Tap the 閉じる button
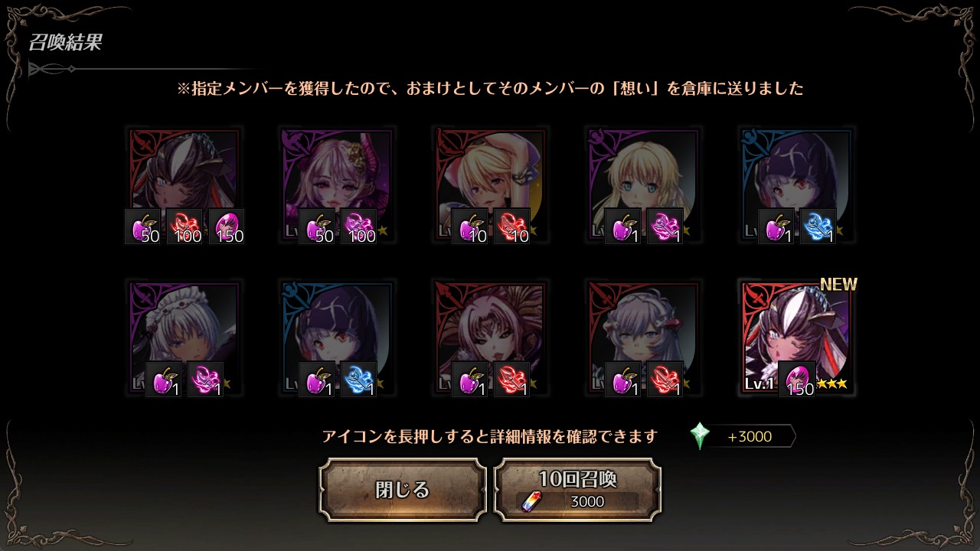The image size is (980, 551). (x=403, y=490)
